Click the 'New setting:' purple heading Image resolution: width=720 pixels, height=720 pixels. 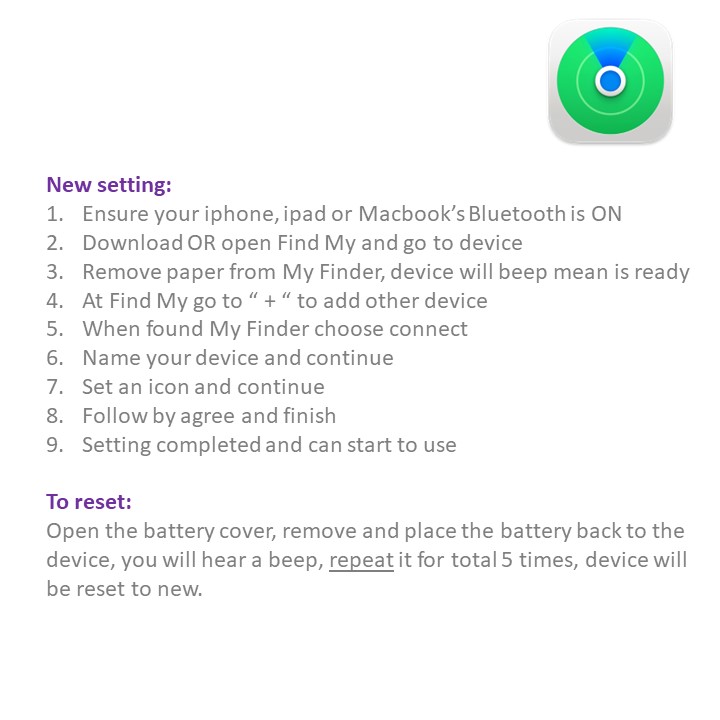click(x=109, y=185)
